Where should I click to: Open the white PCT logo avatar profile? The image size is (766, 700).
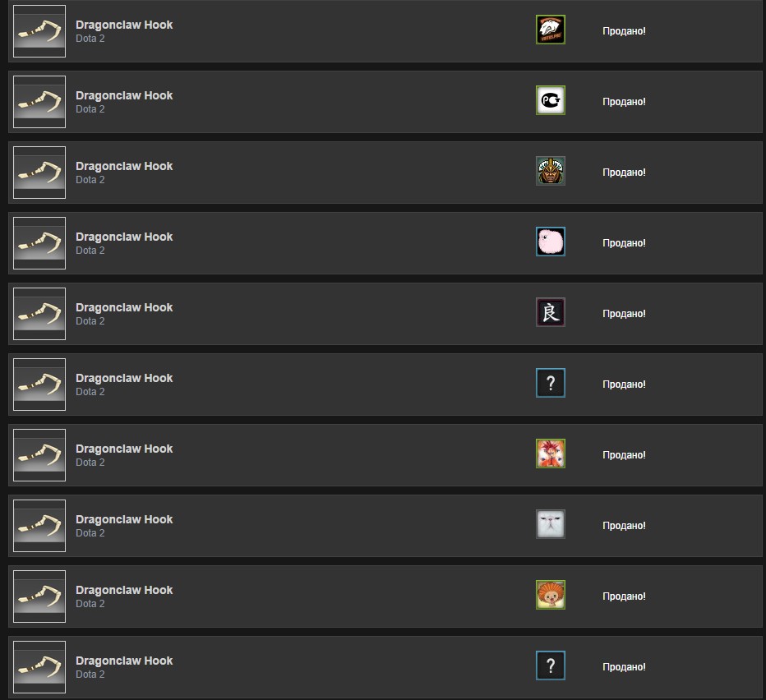click(550, 100)
